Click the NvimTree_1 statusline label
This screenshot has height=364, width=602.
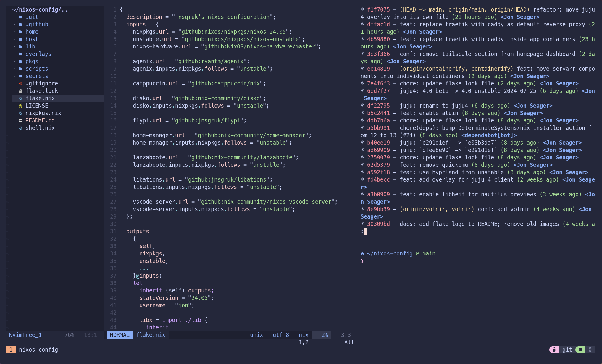25,335
